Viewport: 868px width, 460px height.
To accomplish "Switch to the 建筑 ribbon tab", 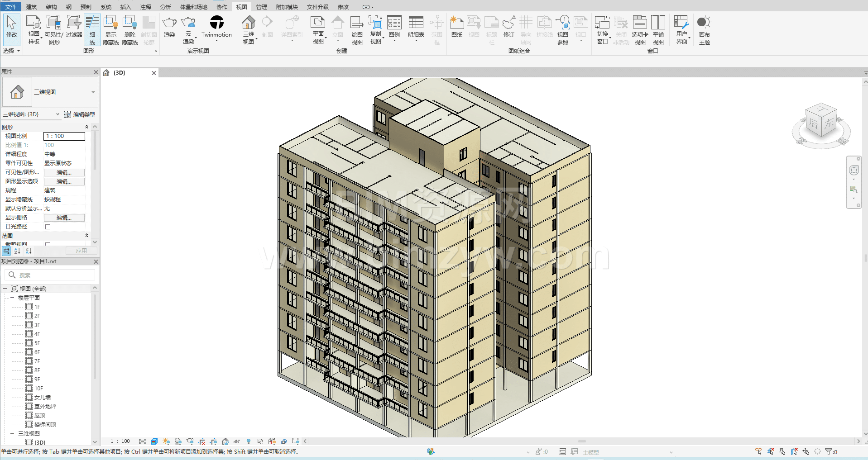I will click(32, 7).
